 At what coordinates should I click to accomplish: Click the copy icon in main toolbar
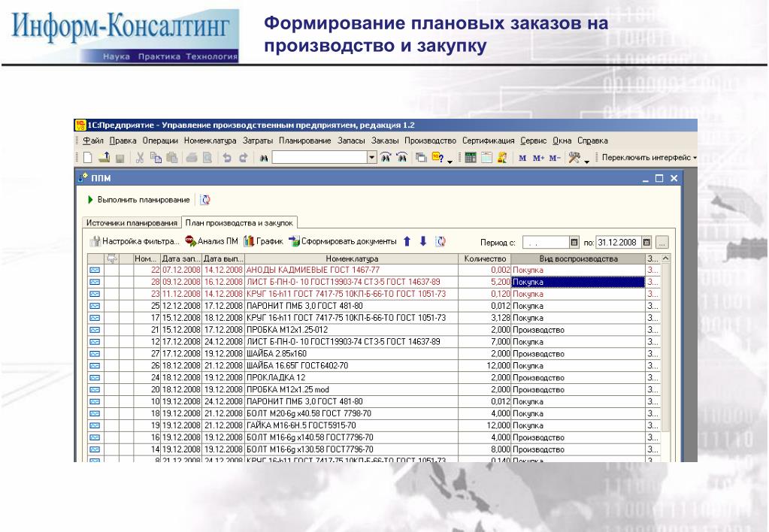pos(156,157)
